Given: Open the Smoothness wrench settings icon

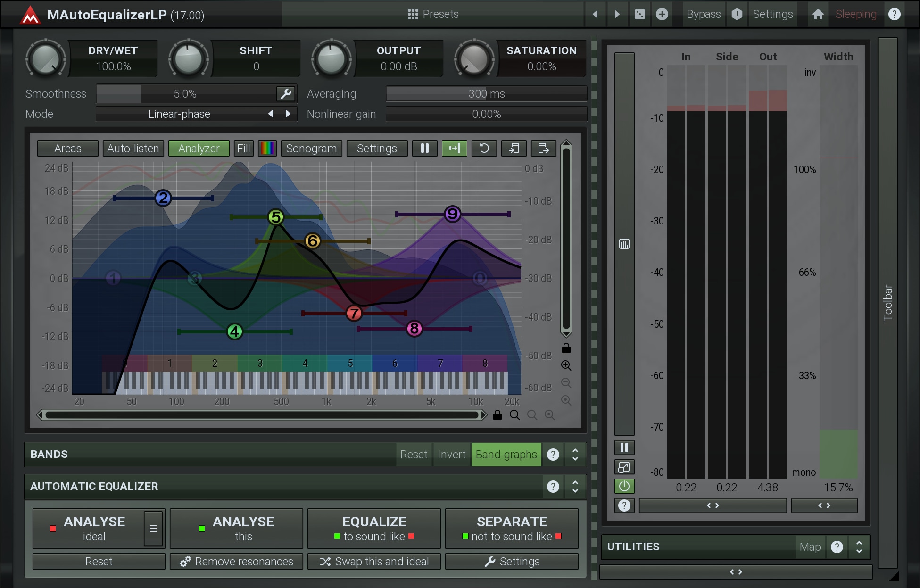Looking at the screenshot, I should (x=286, y=94).
